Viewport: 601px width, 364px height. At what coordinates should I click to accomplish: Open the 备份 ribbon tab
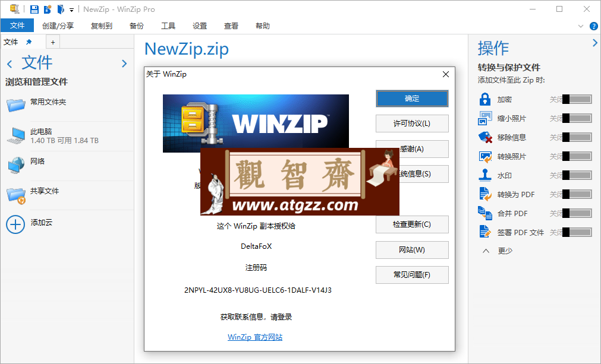click(137, 26)
